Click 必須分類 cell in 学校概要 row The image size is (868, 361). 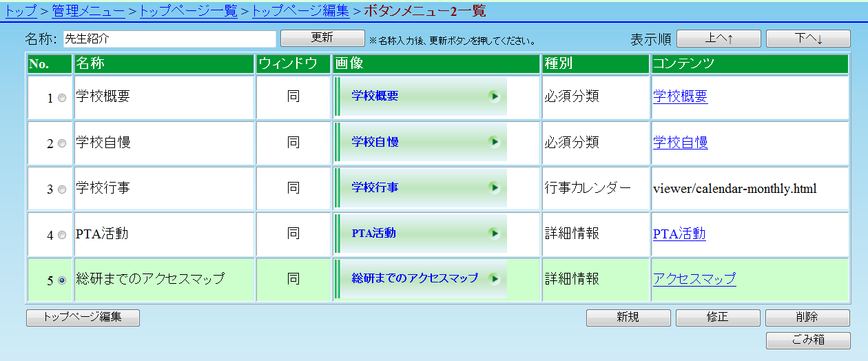[596, 96]
